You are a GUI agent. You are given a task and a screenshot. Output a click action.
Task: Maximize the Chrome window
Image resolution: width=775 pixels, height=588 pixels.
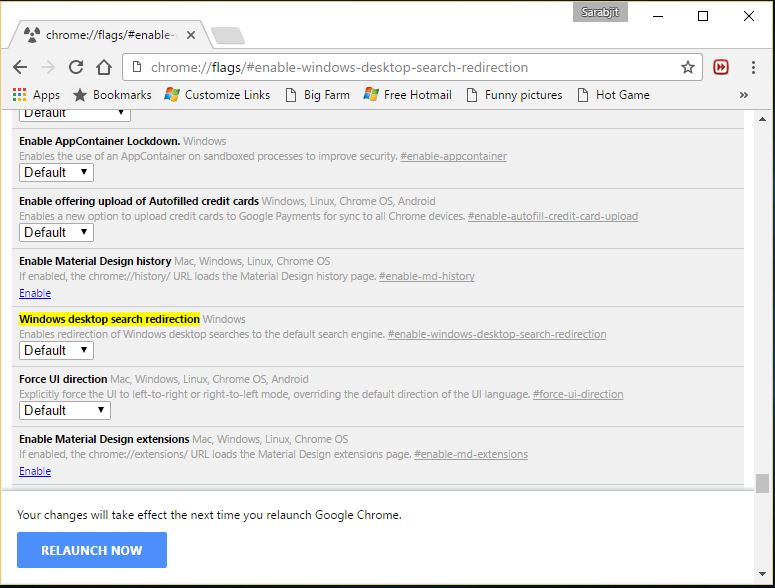[702, 16]
